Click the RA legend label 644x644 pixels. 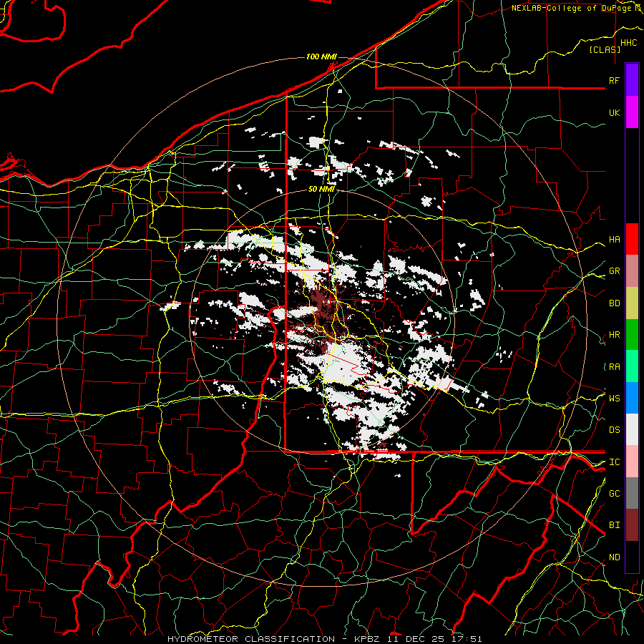point(614,367)
